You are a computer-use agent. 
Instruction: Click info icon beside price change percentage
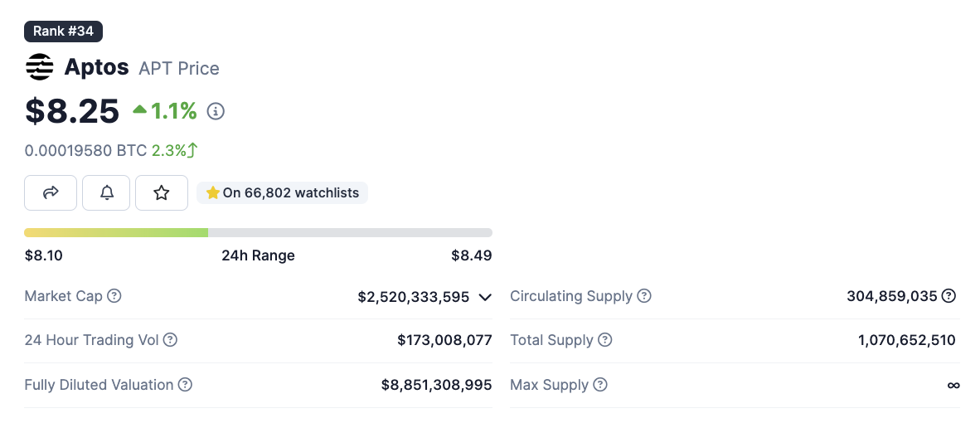coord(216,111)
